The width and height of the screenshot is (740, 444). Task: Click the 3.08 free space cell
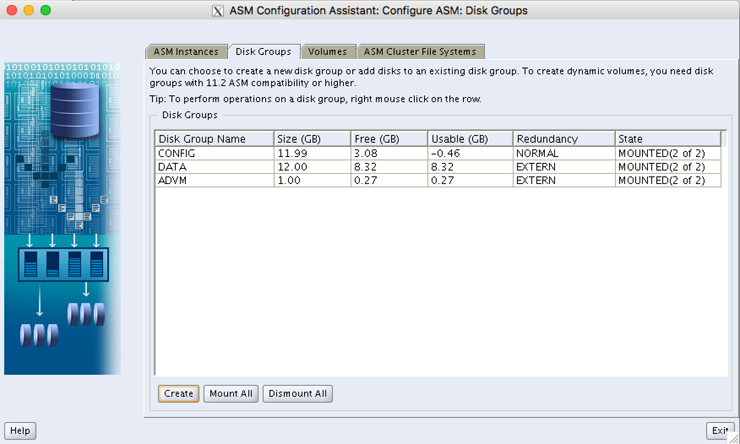(389, 153)
